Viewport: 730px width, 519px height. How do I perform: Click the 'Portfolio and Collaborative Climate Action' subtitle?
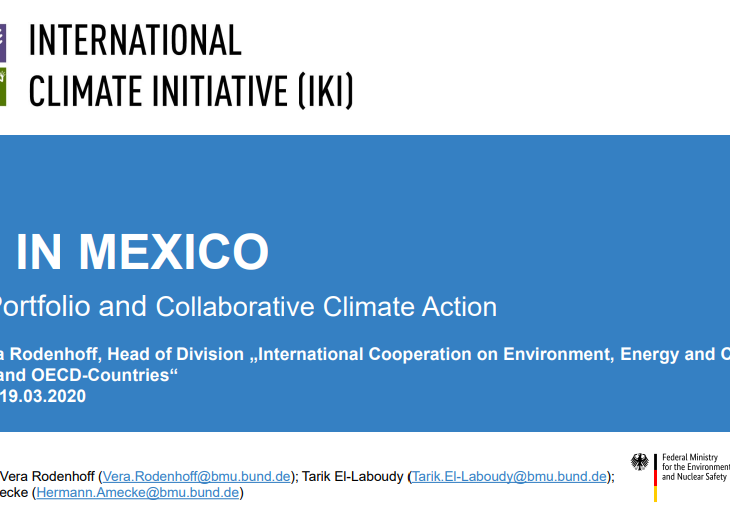coord(246,306)
